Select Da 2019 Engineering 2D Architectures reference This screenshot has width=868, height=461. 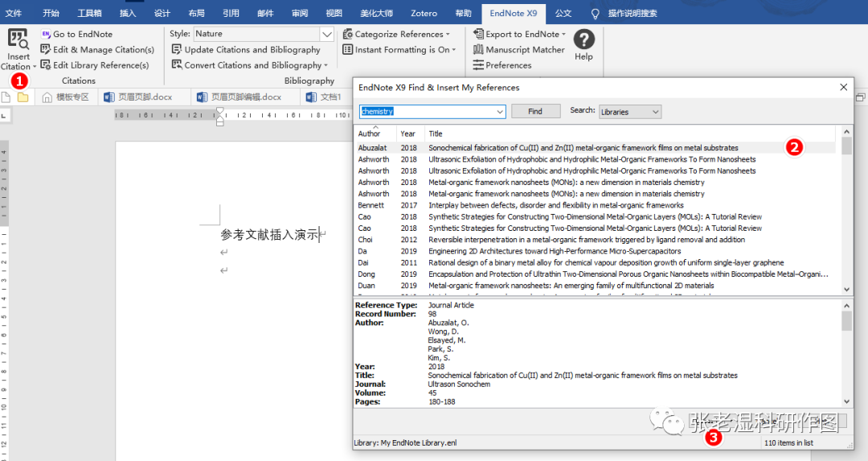595,251
